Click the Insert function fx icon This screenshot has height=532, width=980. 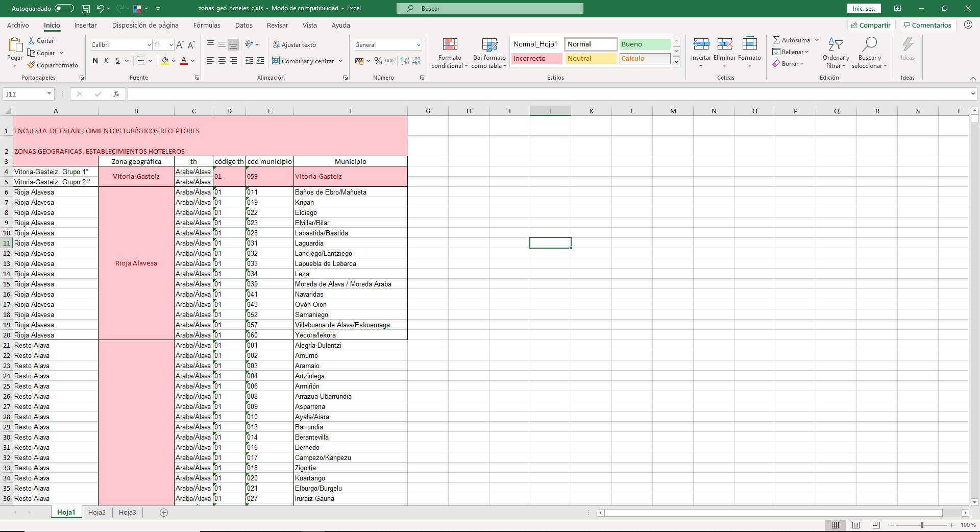coord(116,94)
